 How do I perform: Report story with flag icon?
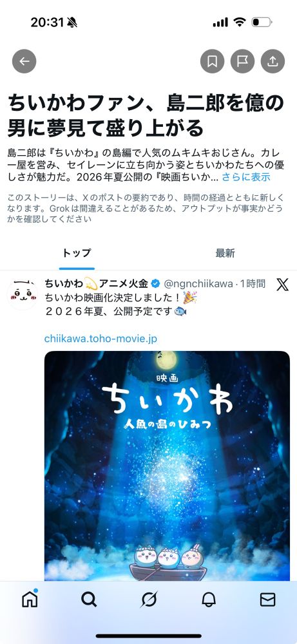click(x=242, y=61)
